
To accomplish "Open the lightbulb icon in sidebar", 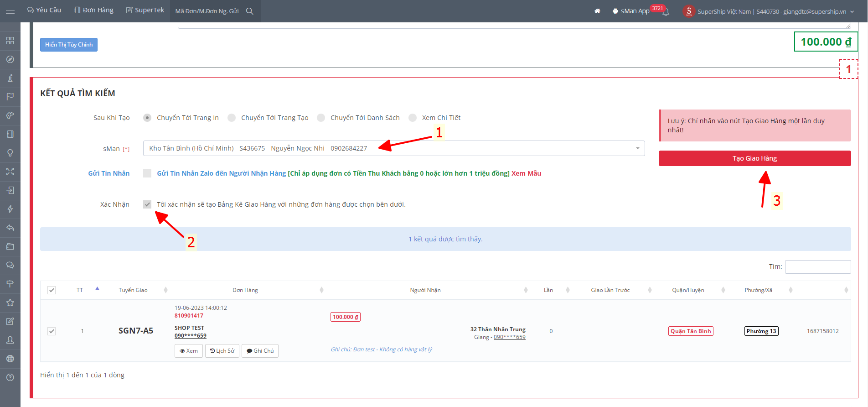I will [x=10, y=153].
